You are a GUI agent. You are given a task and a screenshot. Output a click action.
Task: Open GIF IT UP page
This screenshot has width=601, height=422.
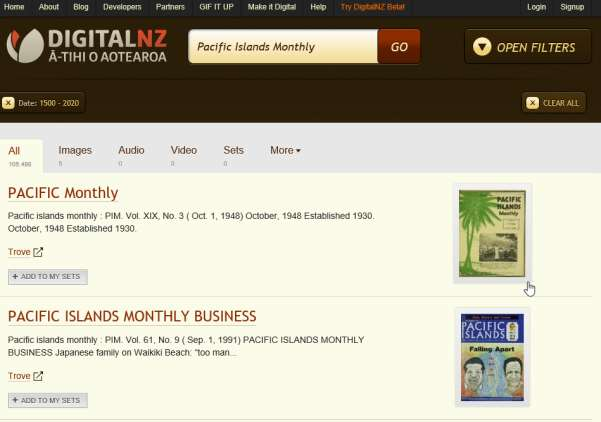tap(216, 7)
